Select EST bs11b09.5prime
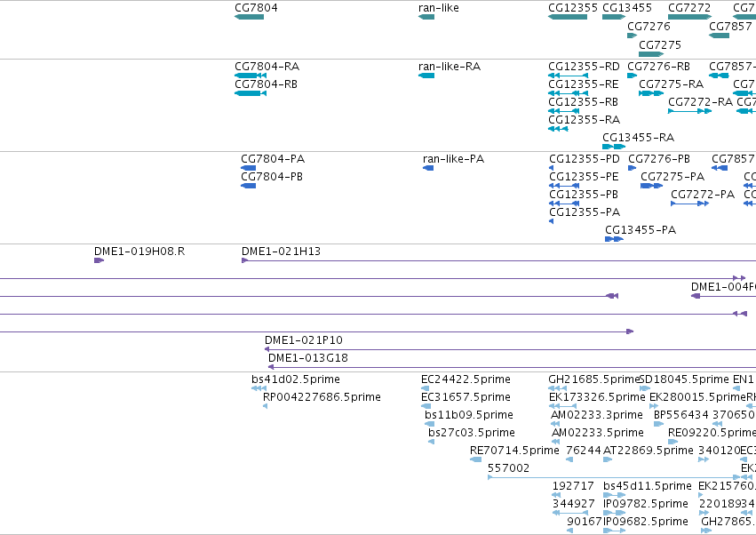The image size is (756, 535). click(x=469, y=415)
